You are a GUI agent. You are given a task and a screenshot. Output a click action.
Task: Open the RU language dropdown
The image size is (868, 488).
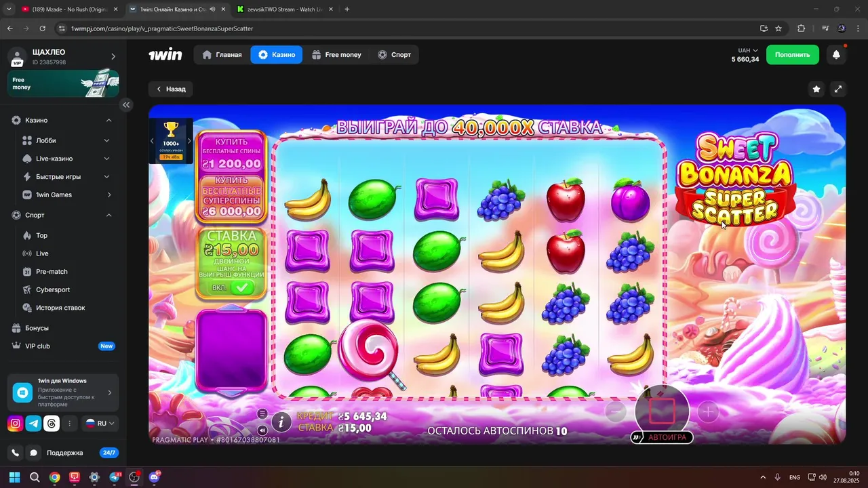point(99,424)
